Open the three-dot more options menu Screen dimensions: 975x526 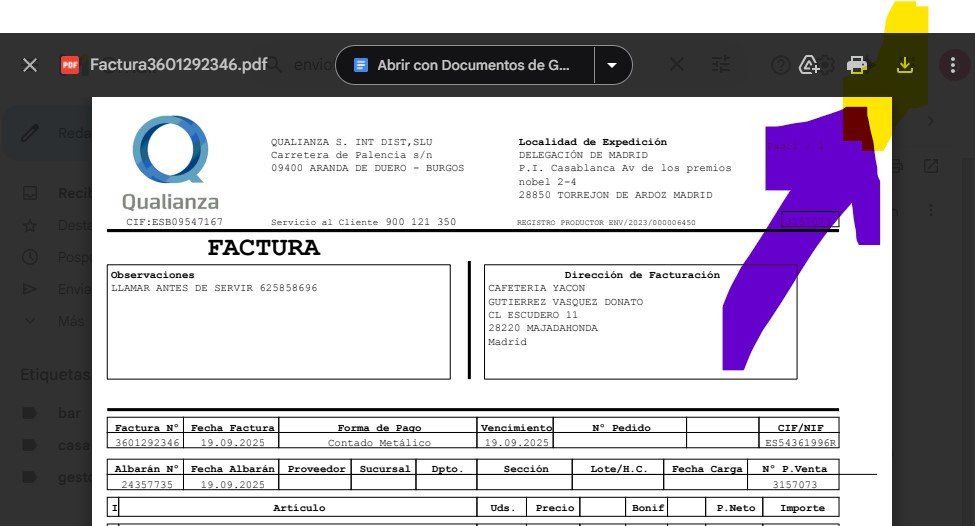pos(951,65)
